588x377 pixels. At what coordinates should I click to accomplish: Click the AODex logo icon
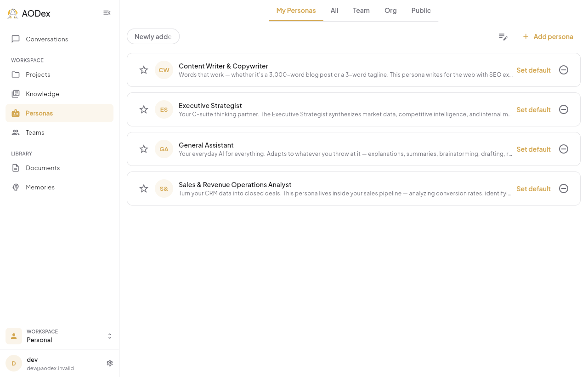[x=13, y=13]
